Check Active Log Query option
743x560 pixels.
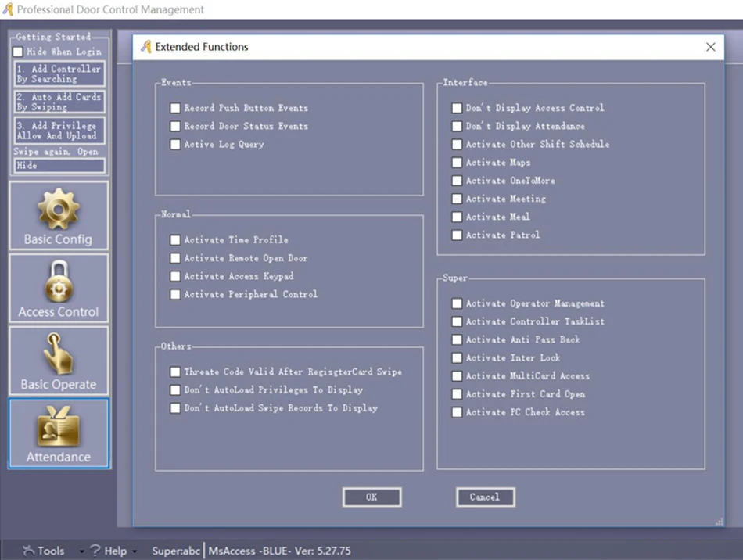click(175, 144)
